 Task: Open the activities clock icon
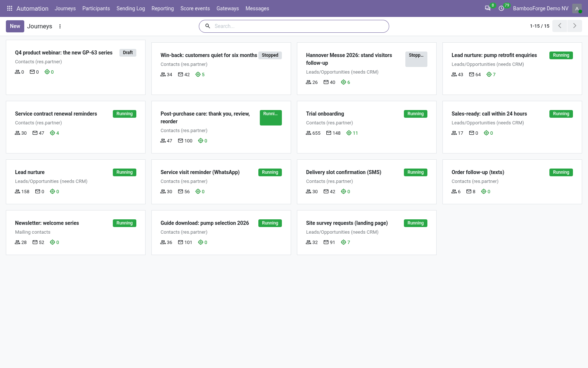501,8
